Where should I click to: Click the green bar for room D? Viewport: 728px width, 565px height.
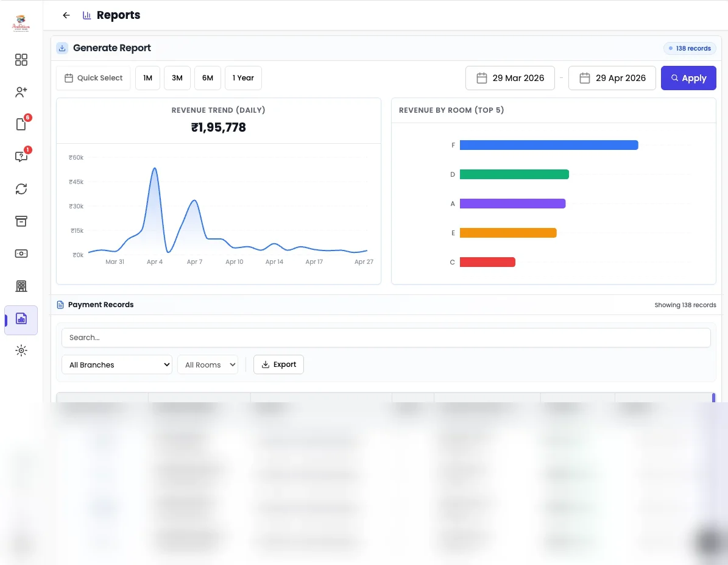click(x=514, y=174)
